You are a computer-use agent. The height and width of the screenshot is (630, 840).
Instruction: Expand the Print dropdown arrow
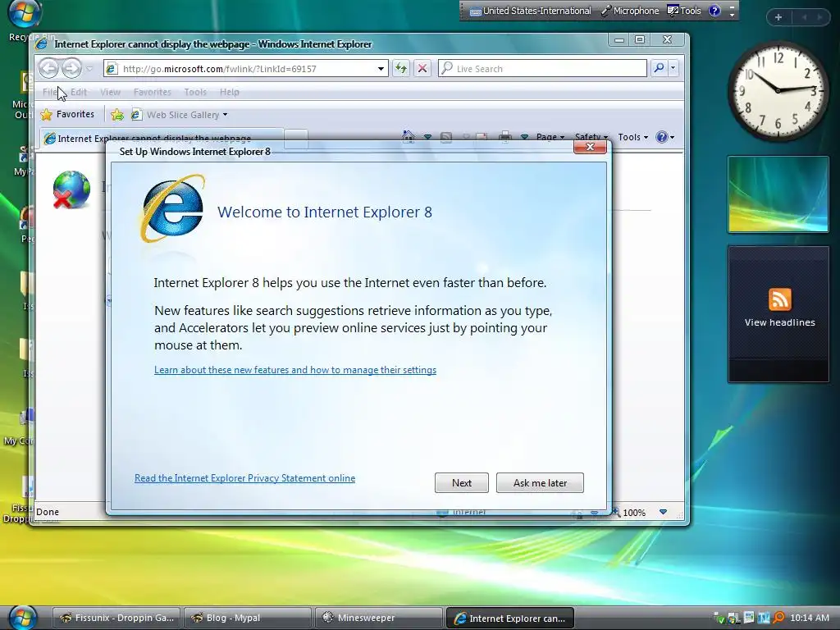[x=524, y=137]
